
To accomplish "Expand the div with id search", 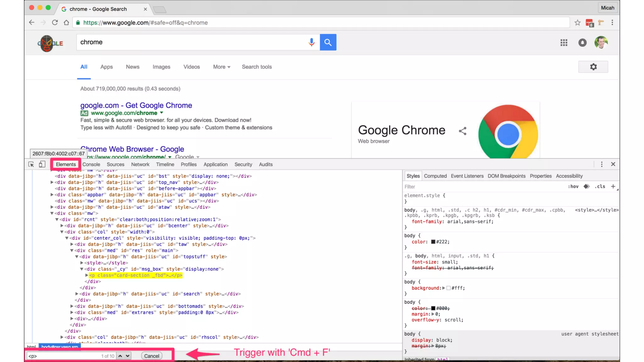I will click(77, 294).
